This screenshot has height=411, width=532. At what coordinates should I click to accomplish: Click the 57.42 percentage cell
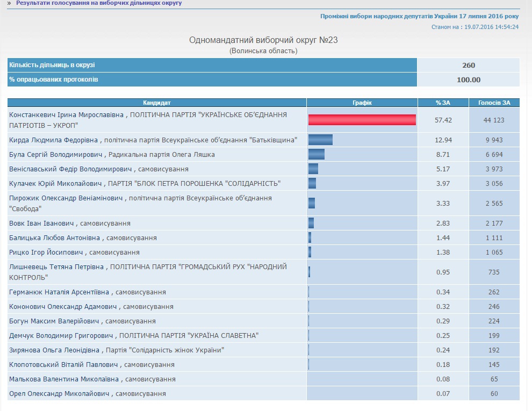pyautogui.click(x=443, y=120)
